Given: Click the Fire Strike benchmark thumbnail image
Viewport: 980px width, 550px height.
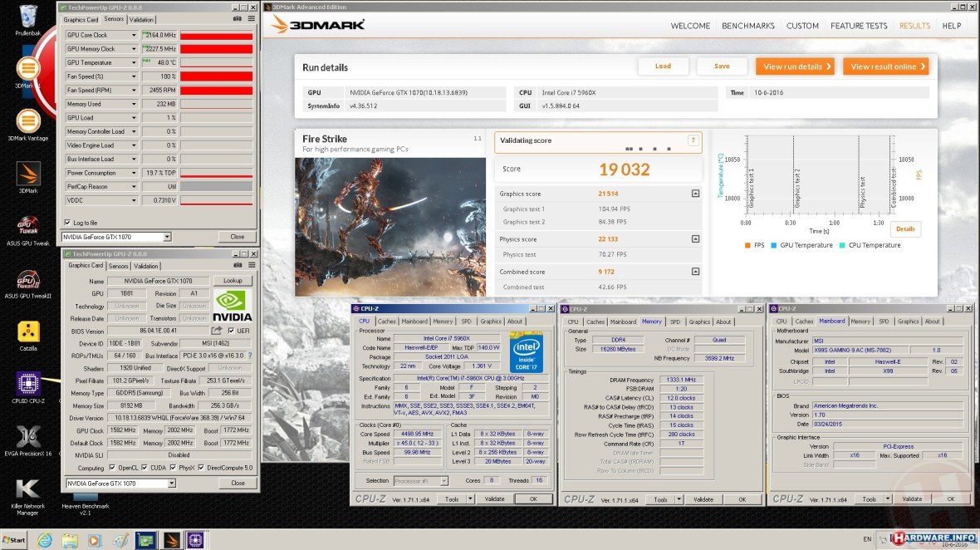Looking at the screenshot, I should click(390, 227).
